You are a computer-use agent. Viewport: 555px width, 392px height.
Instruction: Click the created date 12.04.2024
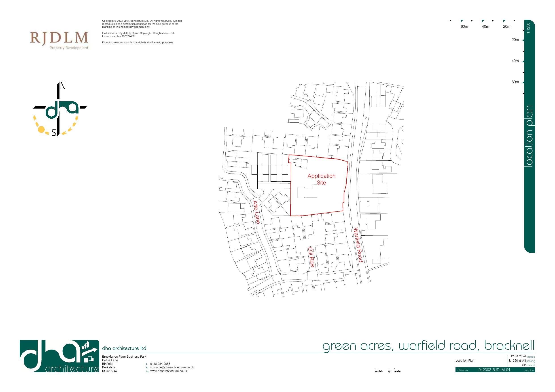coord(518,356)
